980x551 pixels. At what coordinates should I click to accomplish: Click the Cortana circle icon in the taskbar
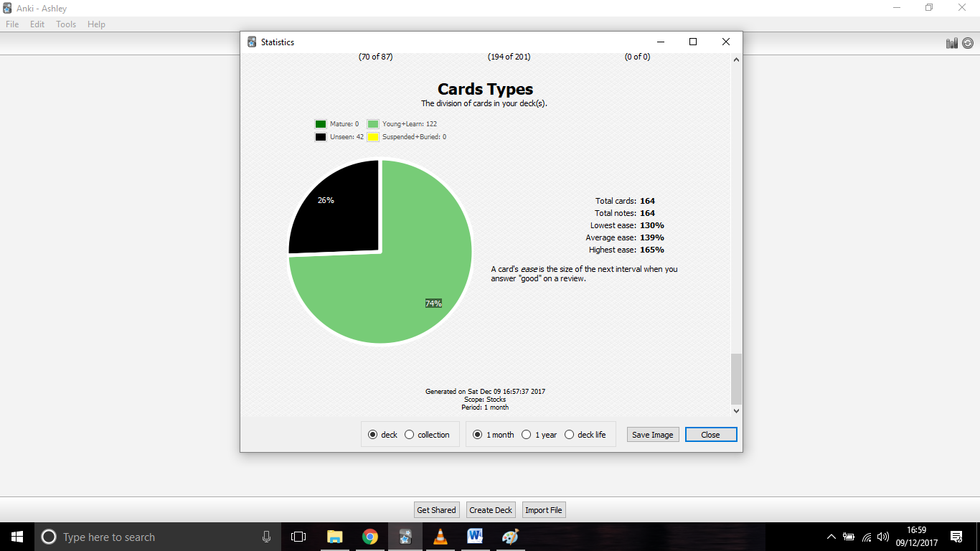pos(49,537)
